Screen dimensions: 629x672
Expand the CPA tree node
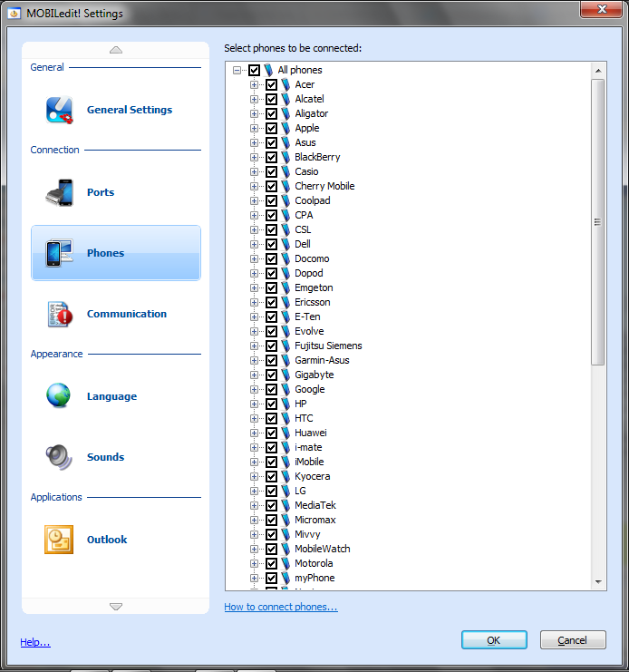[x=254, y=215]
